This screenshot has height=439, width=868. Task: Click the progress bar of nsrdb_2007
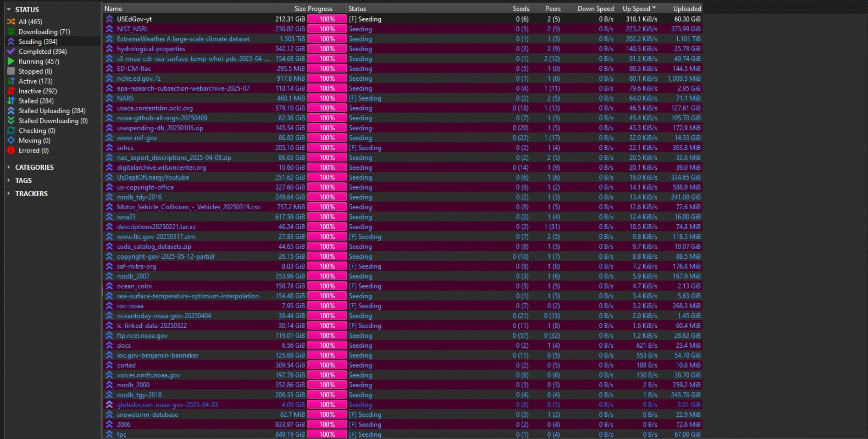327,276
